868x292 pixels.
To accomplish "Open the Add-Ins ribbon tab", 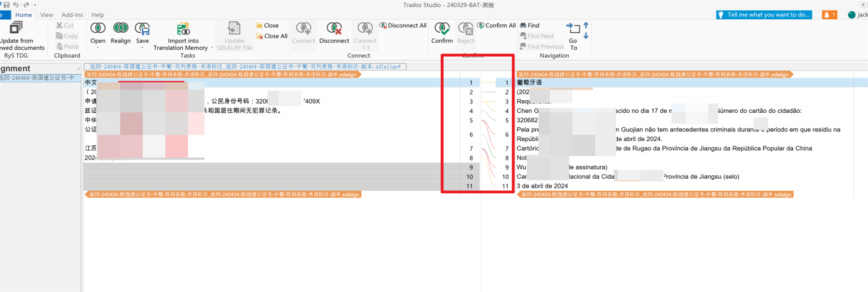I will [72, 15].
